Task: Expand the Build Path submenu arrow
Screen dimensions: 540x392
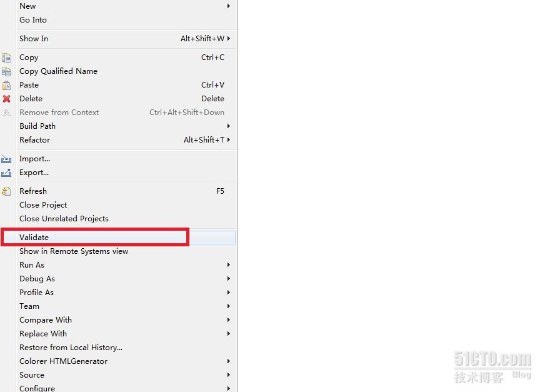Action: 228,126
